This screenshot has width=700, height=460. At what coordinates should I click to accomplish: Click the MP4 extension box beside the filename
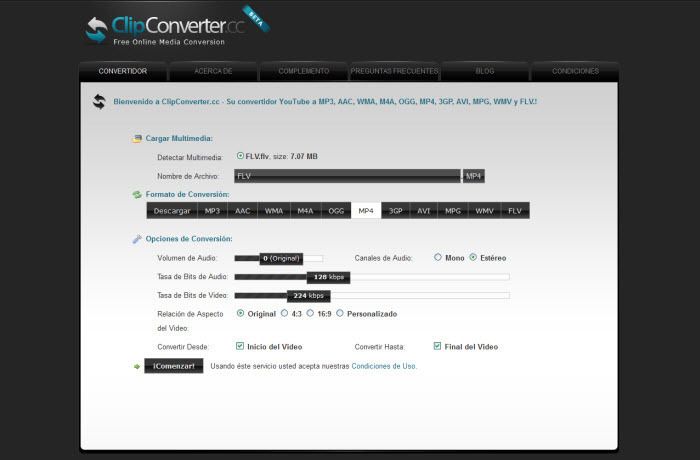click(474, 176)
